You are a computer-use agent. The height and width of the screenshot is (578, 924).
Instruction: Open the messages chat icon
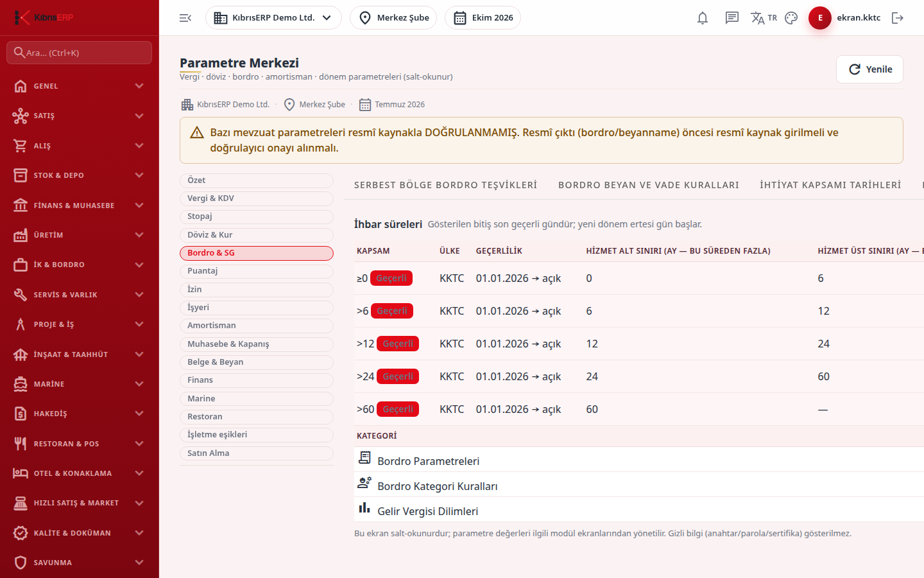click(x=732, y=18)
